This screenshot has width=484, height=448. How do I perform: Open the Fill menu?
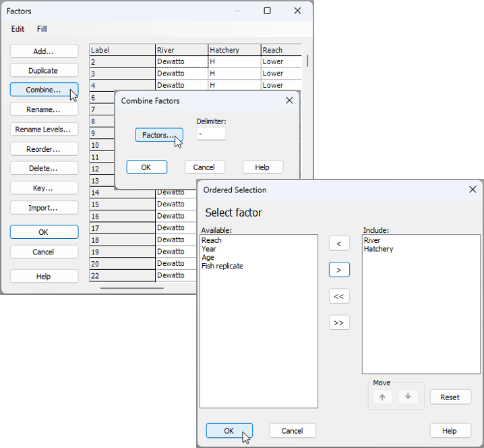42,29
